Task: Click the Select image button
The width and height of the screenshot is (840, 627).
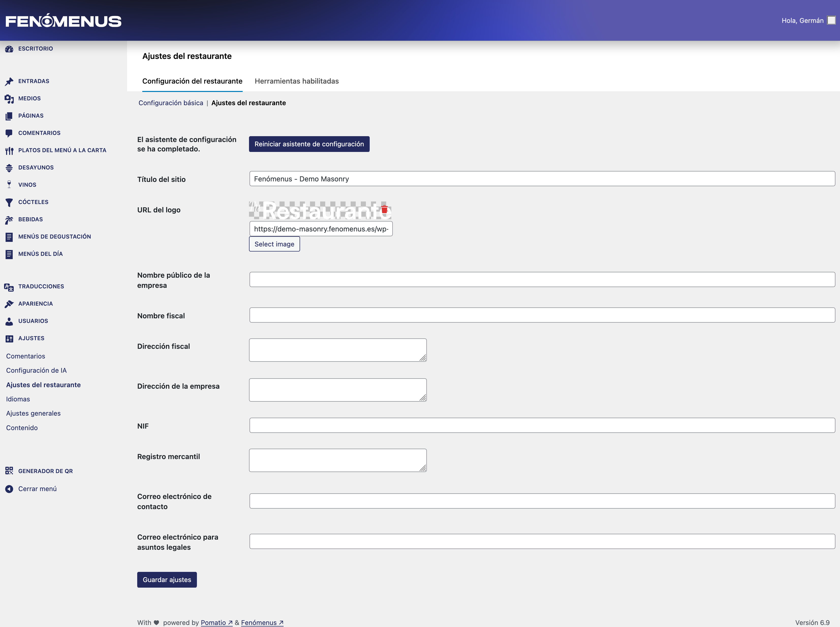Action: pos(274,244)
